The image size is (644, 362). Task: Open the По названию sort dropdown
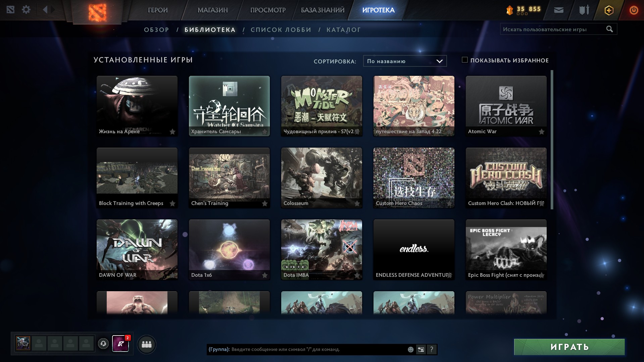click(x=405, y=61)
